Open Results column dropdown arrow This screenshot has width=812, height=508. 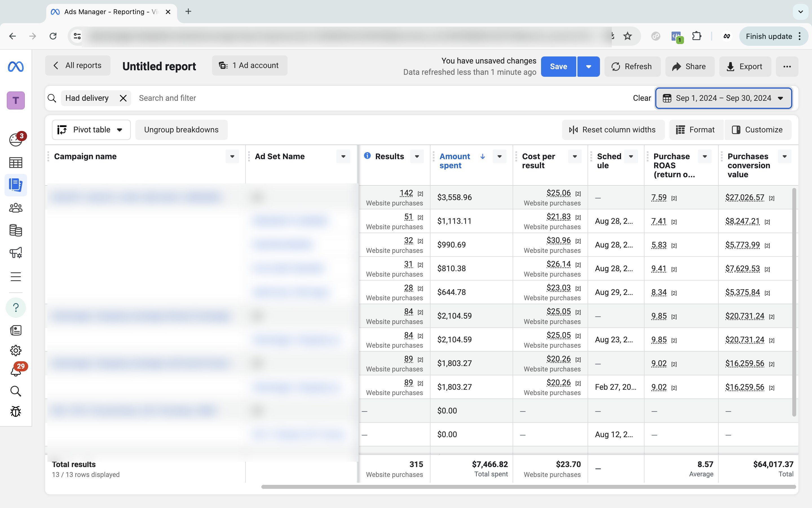point(417,157)
